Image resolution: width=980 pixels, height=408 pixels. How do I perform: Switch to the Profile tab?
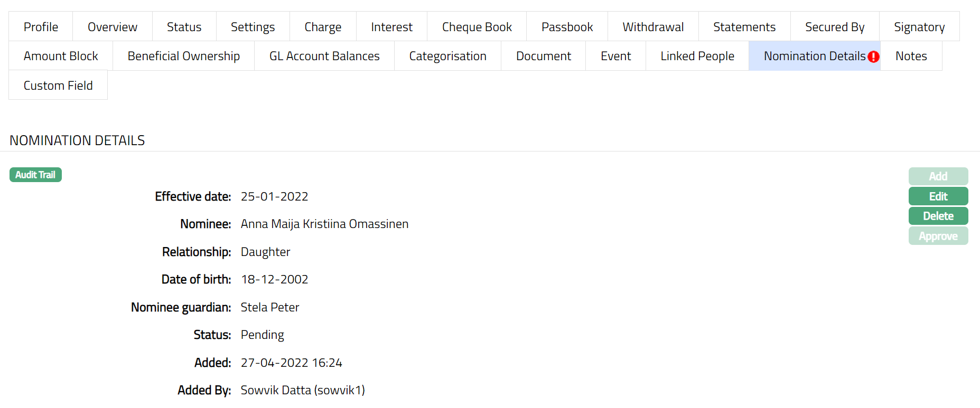[41, 27]
